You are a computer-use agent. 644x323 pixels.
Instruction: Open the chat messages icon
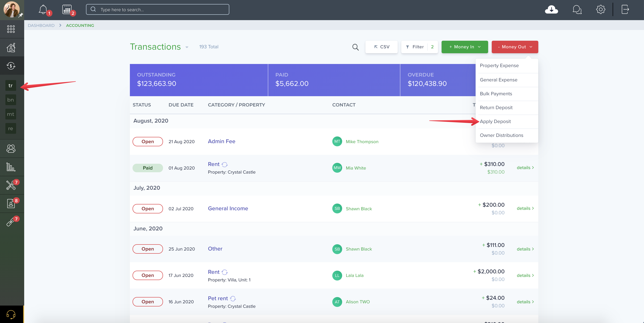(x=577, y=10)
